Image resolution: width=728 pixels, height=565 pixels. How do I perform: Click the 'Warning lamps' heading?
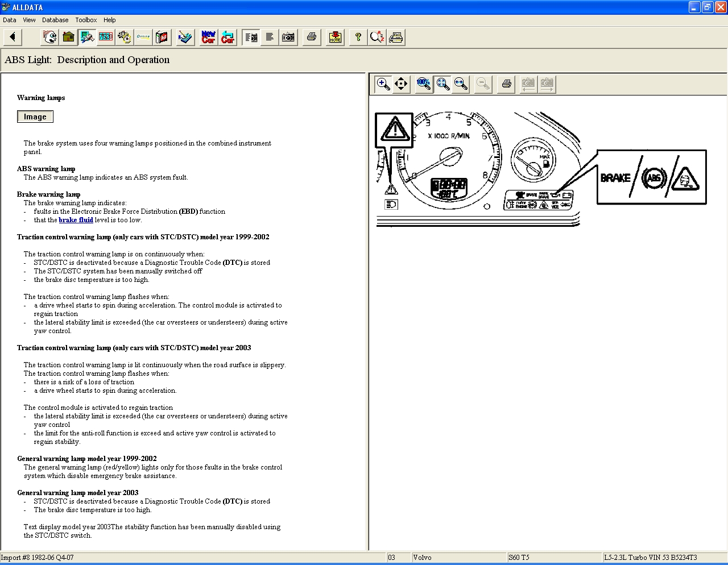(41, 98)
